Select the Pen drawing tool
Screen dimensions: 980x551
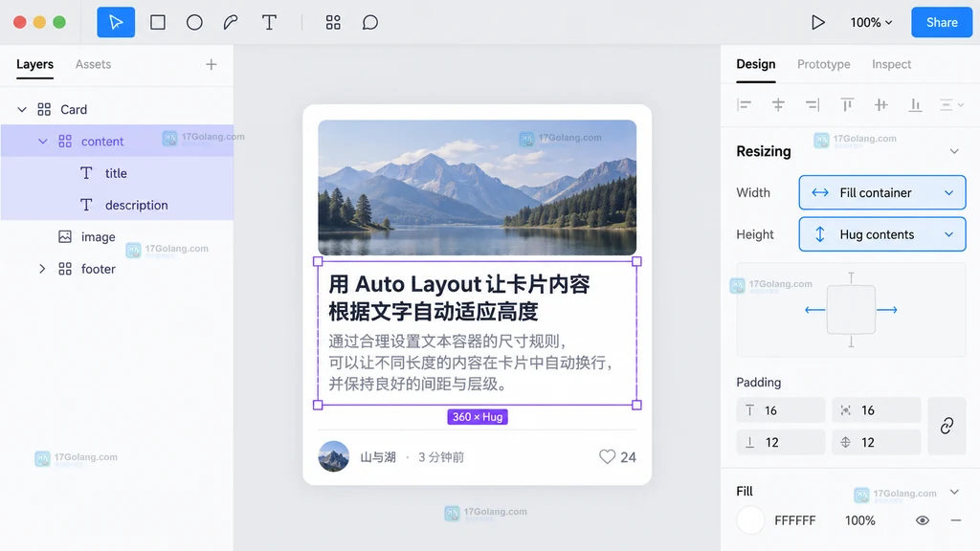click(x=231, y=23)
